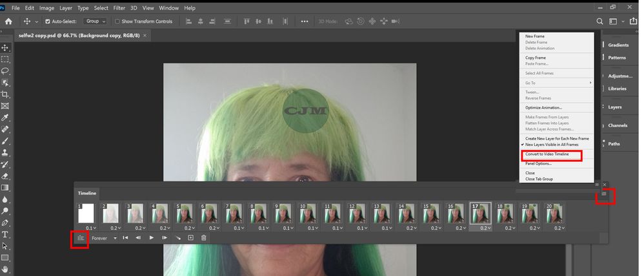Open the Move tool preset picker arrow

click(37, 21)
